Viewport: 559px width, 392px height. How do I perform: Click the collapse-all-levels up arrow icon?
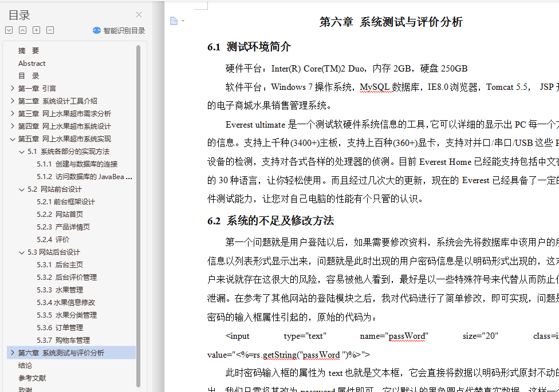(22, 30)
